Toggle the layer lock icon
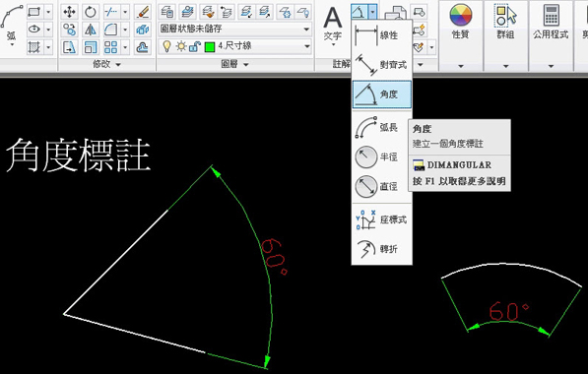 click(195, 47)
